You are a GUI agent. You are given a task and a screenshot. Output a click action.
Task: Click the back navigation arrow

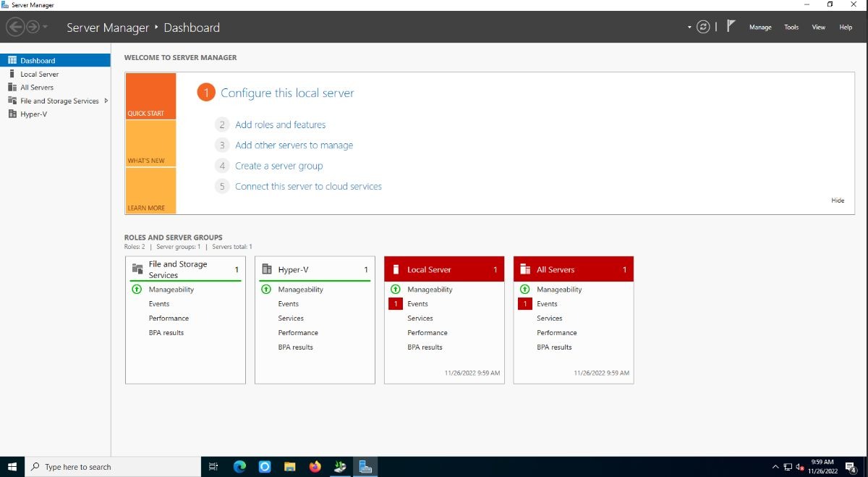[x=15, y=27]
